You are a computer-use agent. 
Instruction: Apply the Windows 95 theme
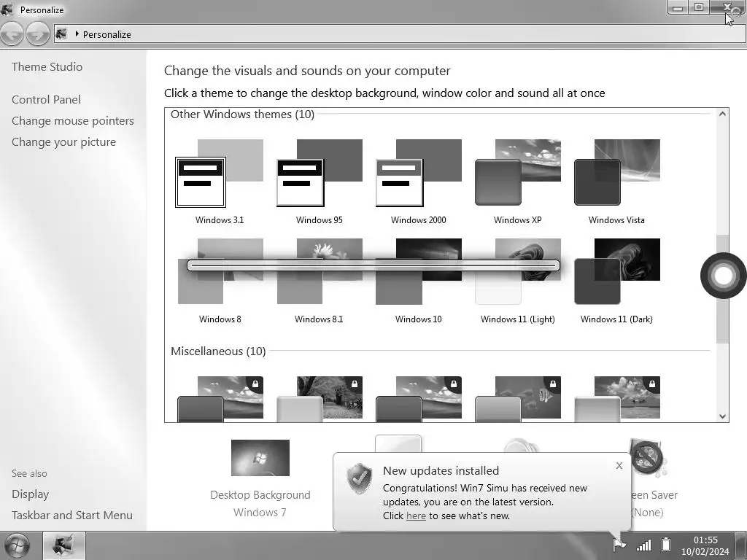(320, 182)
